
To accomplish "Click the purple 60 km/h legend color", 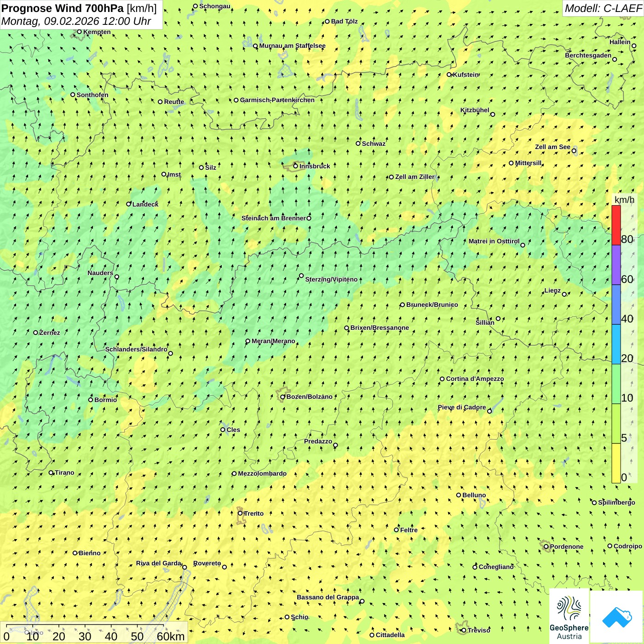I will [x=616, y=265].
